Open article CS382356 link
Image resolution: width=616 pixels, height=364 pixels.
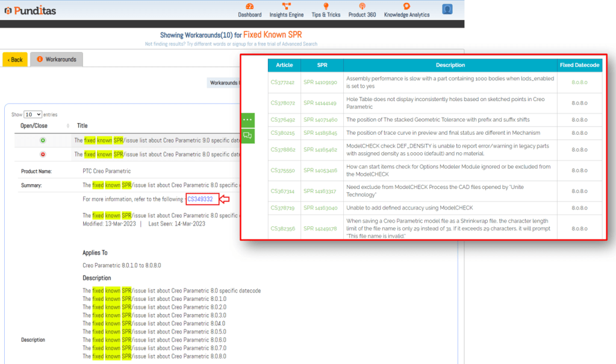point(282,229)
